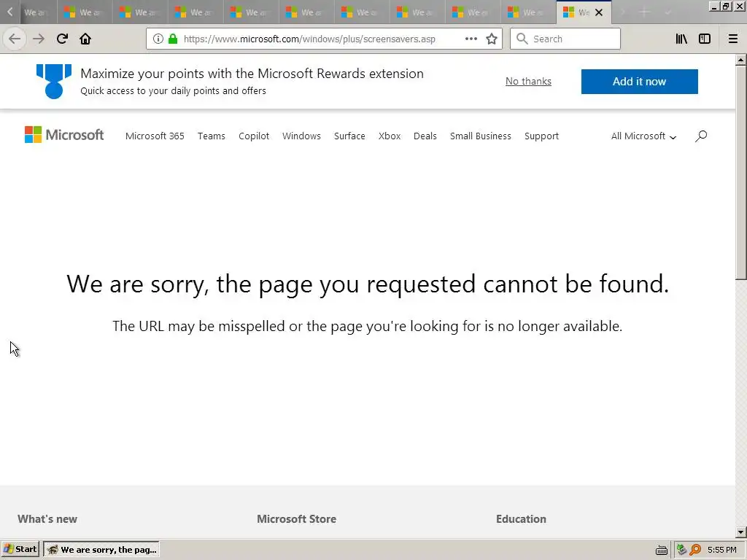Show site information via the circled i icon
The width and height of the screenshot is (747, 560).
point(158,39)
